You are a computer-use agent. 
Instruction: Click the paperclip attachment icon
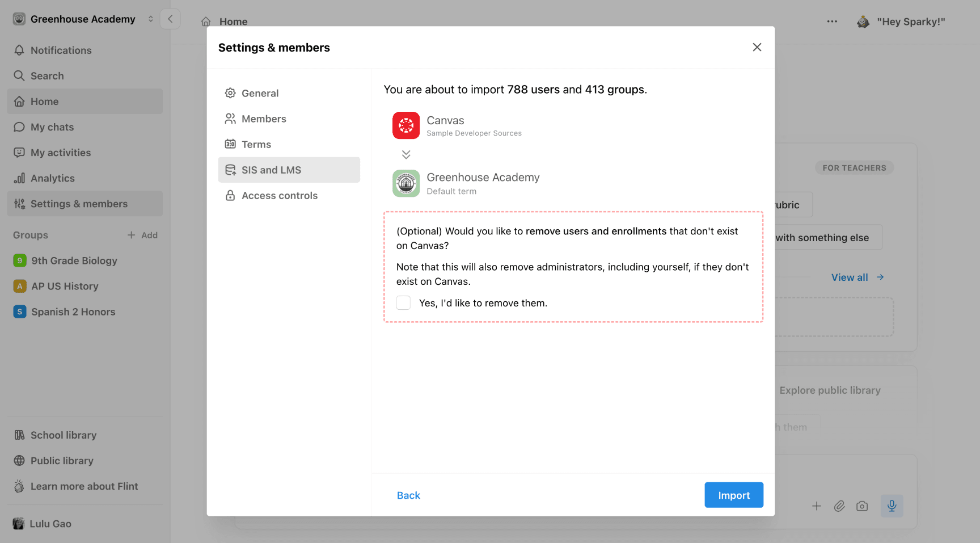pos(839,506)
